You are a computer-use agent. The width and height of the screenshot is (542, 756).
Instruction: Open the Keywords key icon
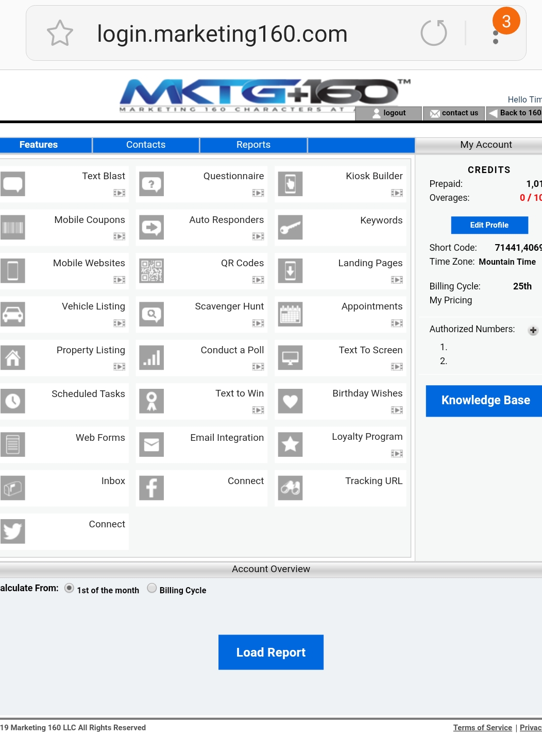tap(290, 227)
